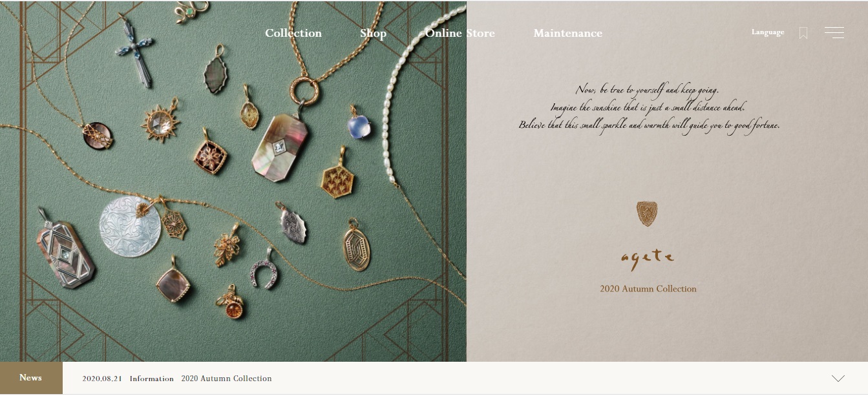Open the Collection menu
The width and height of the screenshot is (868, 396).
click(293, 33)
